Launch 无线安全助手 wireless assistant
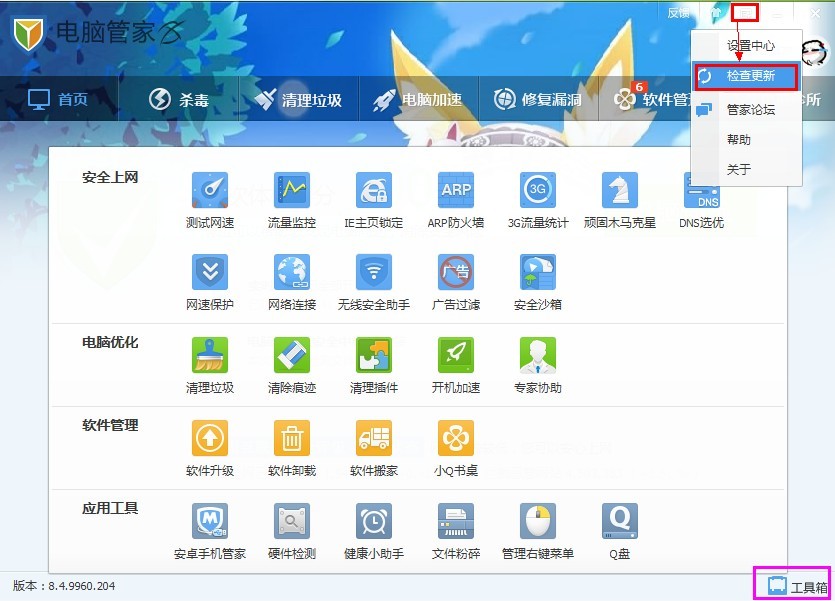Image resolution: width=835 pixels, height=601 pixels. [374, 282]
